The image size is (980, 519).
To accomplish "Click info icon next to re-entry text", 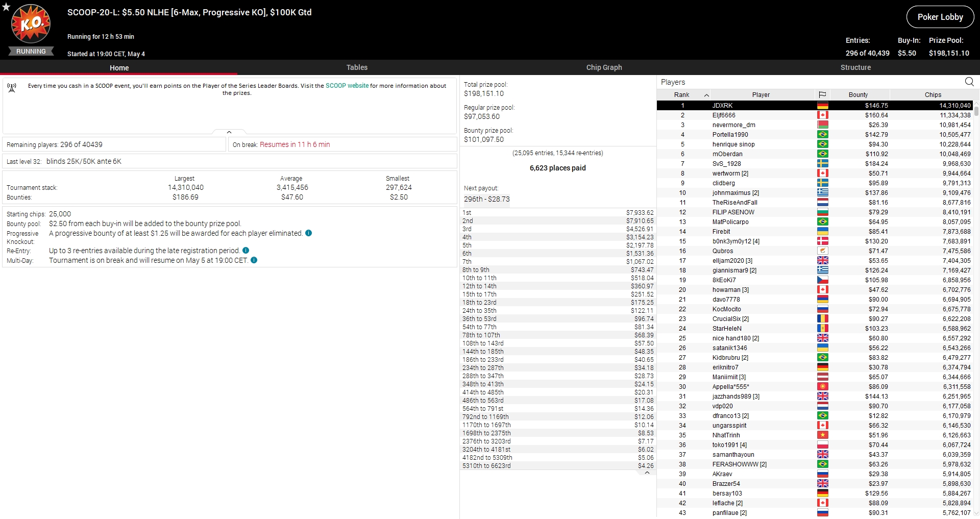I will 246,251.
